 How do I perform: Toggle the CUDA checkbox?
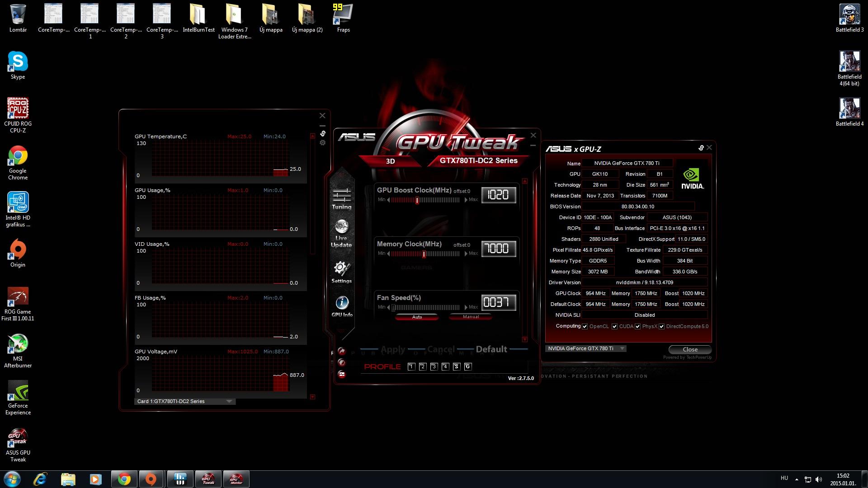click(x=614, y=326)
